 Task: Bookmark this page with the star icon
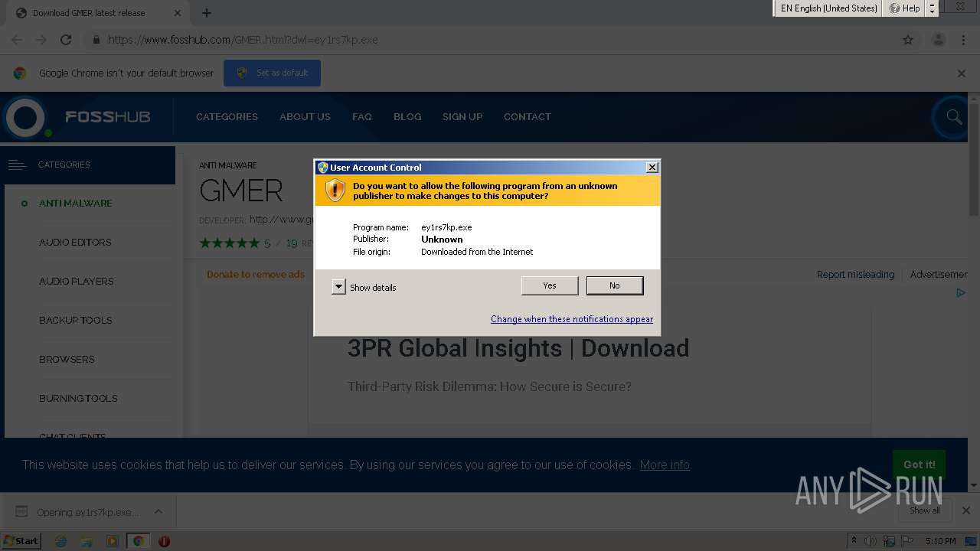908,40
